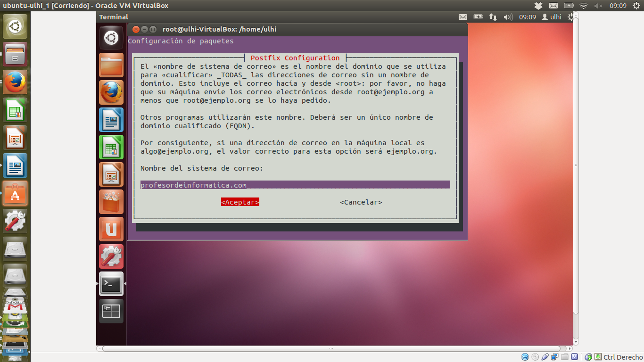Click the Cancelar button in the dialog
Image resolution: width=644 pixels, height=362 pixels.
(361, 202)
